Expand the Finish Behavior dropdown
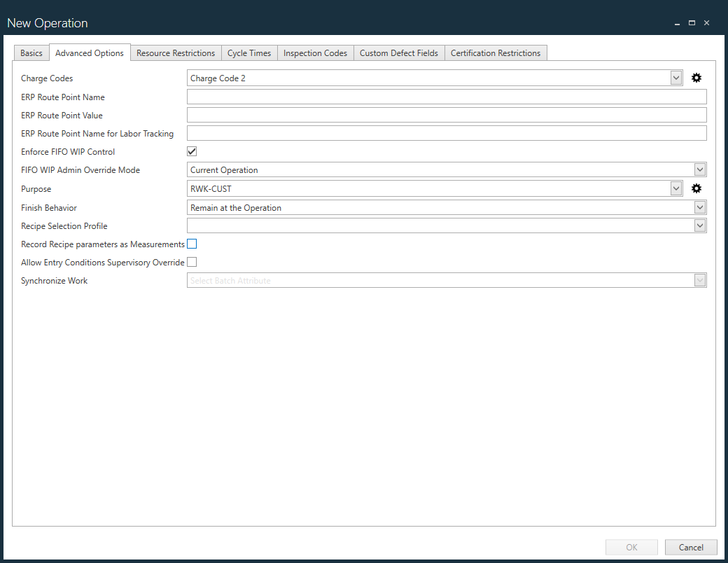Viewport: 728px width, 563px height. coord(700,207)
